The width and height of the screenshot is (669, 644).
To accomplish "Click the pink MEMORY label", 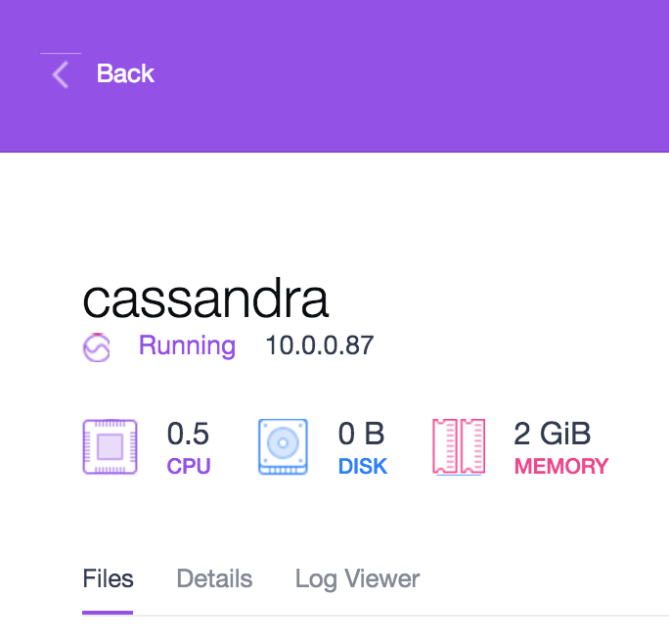I will pos(561,466).
